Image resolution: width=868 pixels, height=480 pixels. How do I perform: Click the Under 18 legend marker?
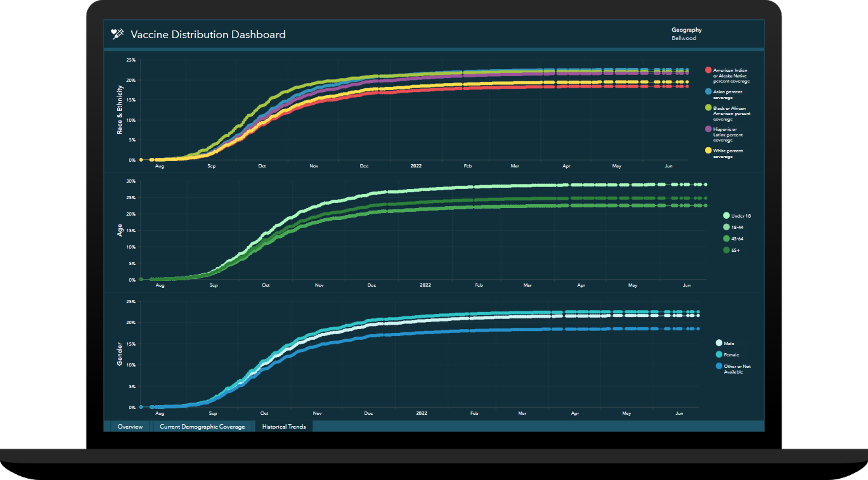click(726, 216)
